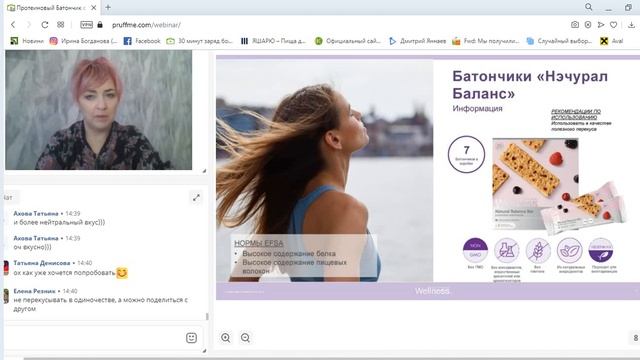The width and height of the screenshot is (640, 360).
Task: Click Татьяна Денисова name in chat
Action: point(42,263)
